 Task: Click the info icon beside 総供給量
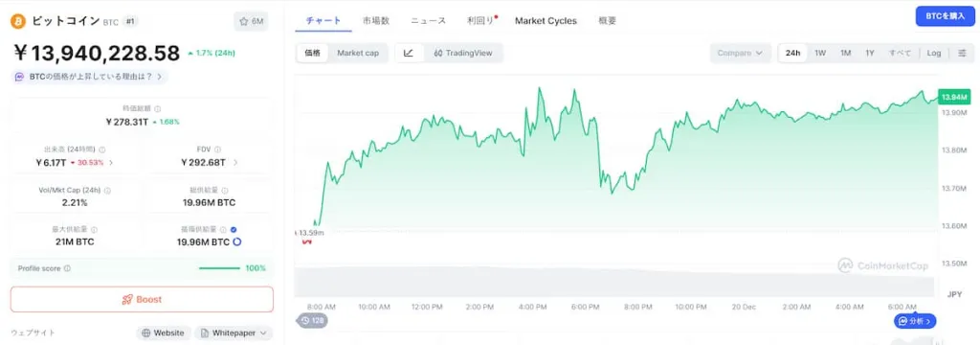pyautogui.click(x=225, y=191)
